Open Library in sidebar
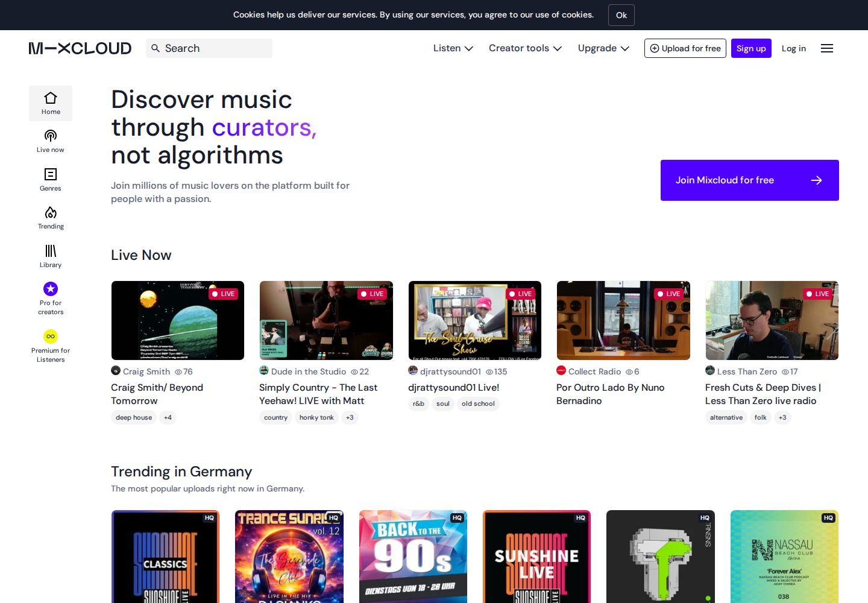868x603 pixels. (x=51, y=256)
